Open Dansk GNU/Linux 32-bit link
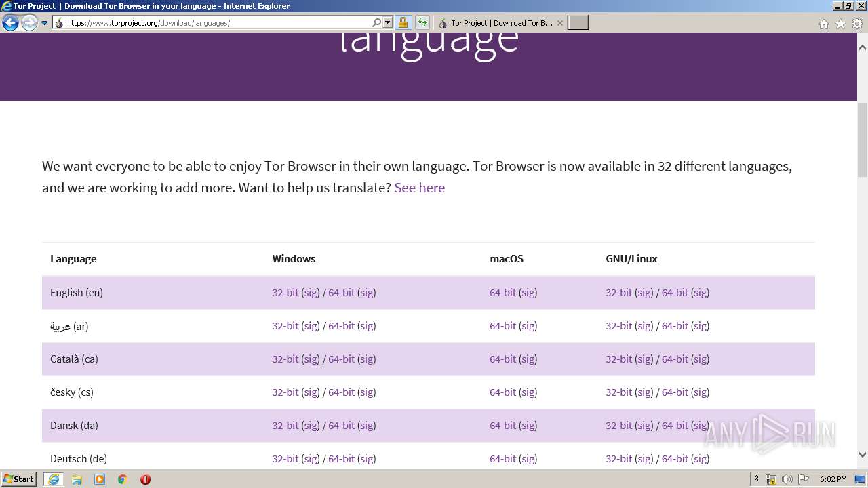The height and width of the screenshot is (488, 868). pos(618,426)
